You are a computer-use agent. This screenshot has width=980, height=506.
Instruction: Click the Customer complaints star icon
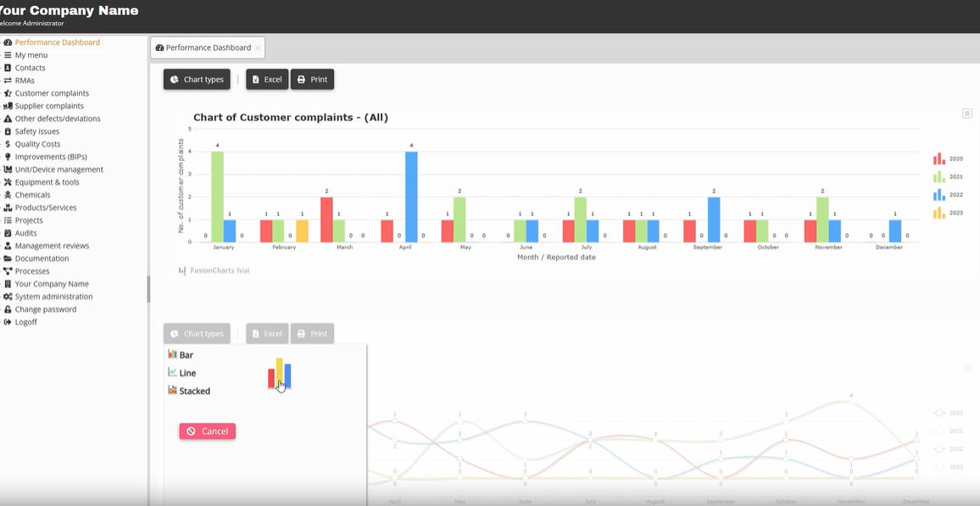(8, 93)
